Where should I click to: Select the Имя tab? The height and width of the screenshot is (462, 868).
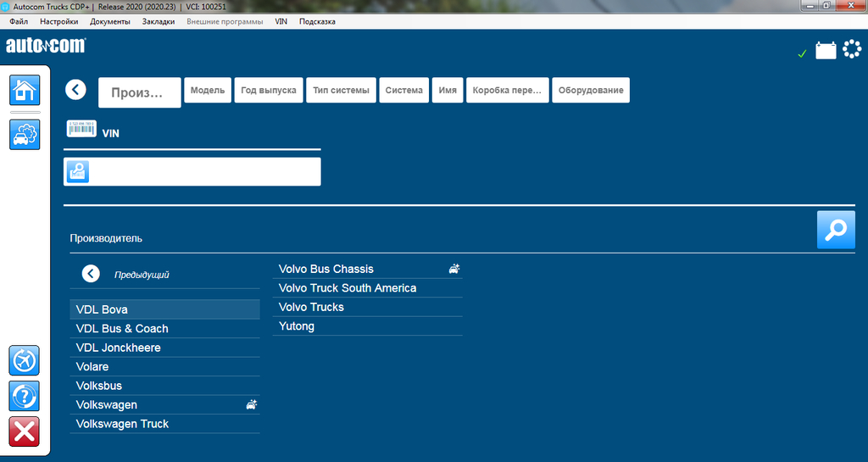coord(448,90)
